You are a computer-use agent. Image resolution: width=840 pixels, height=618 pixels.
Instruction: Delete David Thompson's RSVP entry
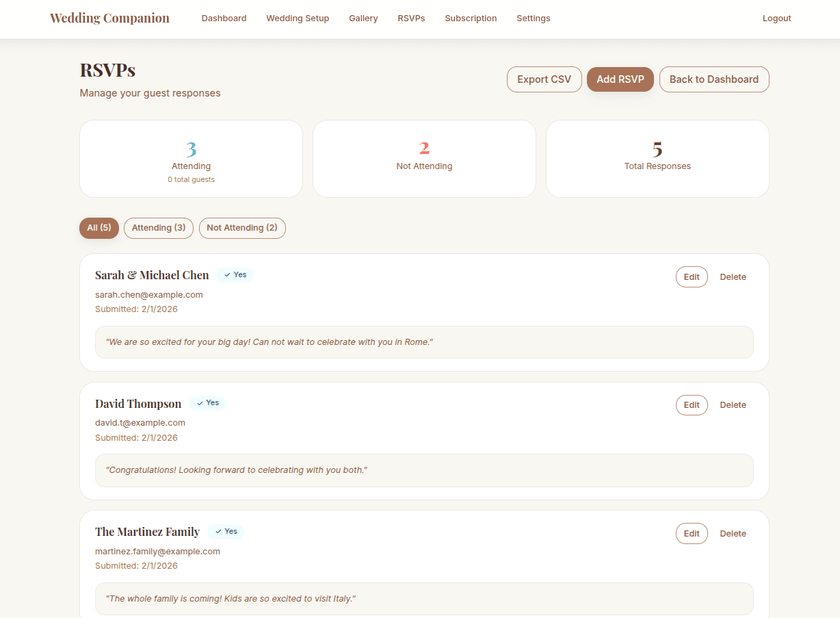(733, 405)
